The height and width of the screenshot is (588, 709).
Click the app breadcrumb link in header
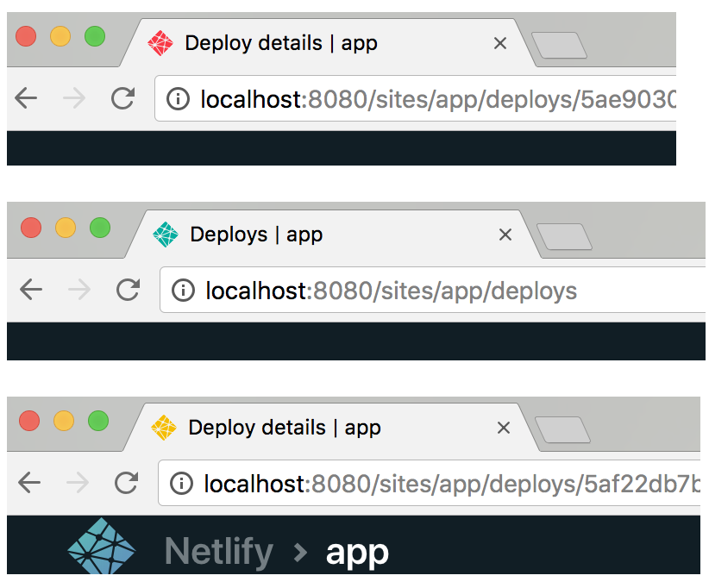click(x=357, y=552)
